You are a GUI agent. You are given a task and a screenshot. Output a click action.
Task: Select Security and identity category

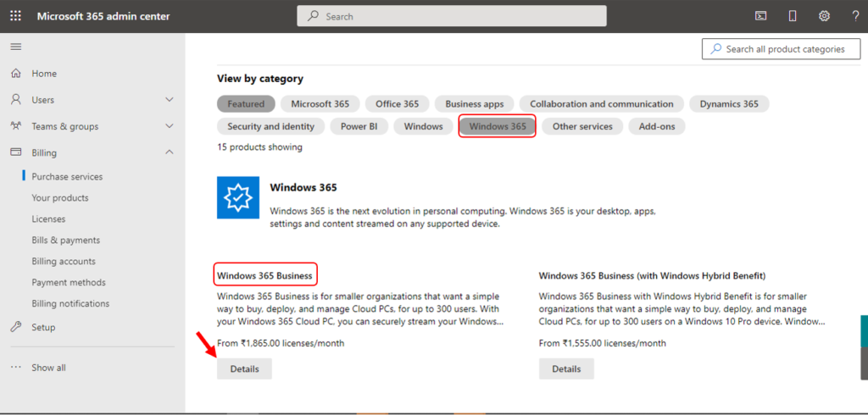tap(270, 126)
